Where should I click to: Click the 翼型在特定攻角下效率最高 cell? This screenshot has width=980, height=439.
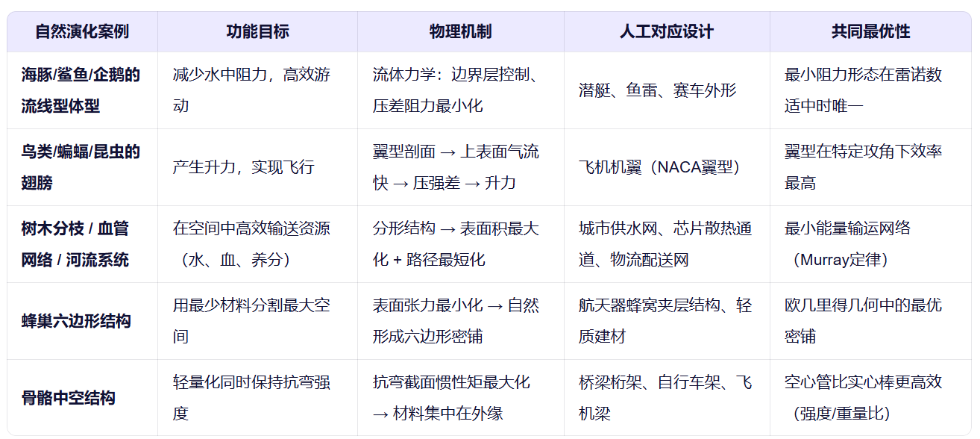pos(870,167)
